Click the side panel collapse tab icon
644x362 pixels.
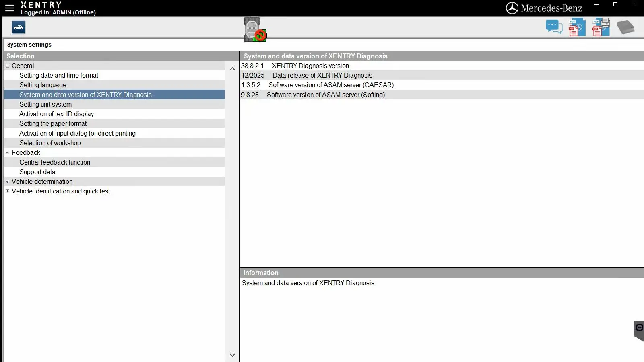639,331
